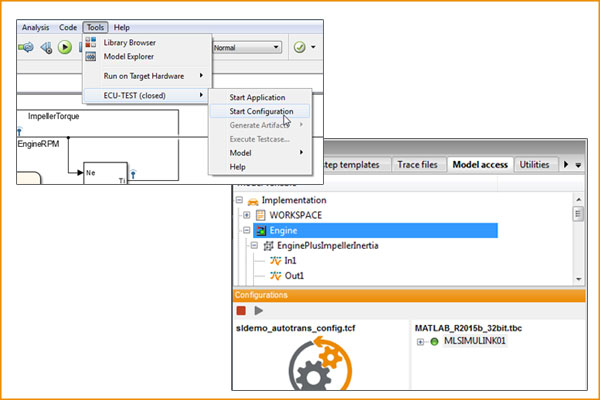Image resolution: width=600 pixels, height=400 pixels.
Task: Open ECU-TEST (closed) submenu
Action: (147, 95)
